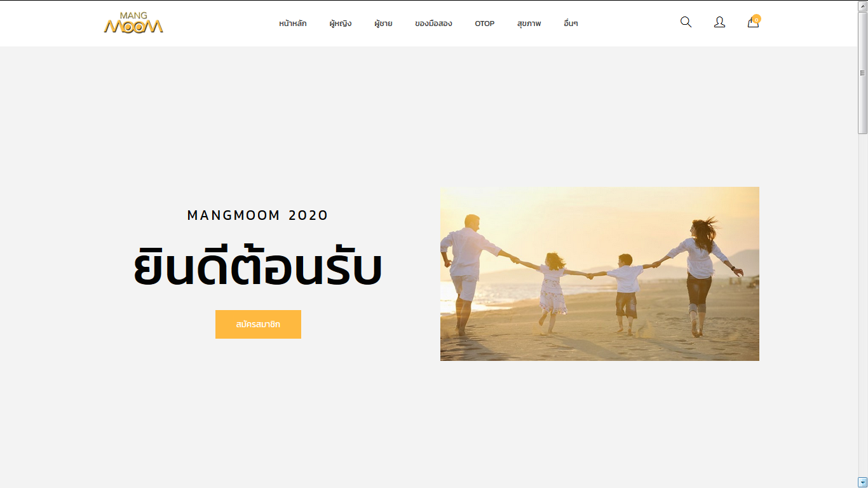Screen dimensions: 868x488
Task: Click the ยินดีต้อนรับ headline
Action: pos(258,268)
